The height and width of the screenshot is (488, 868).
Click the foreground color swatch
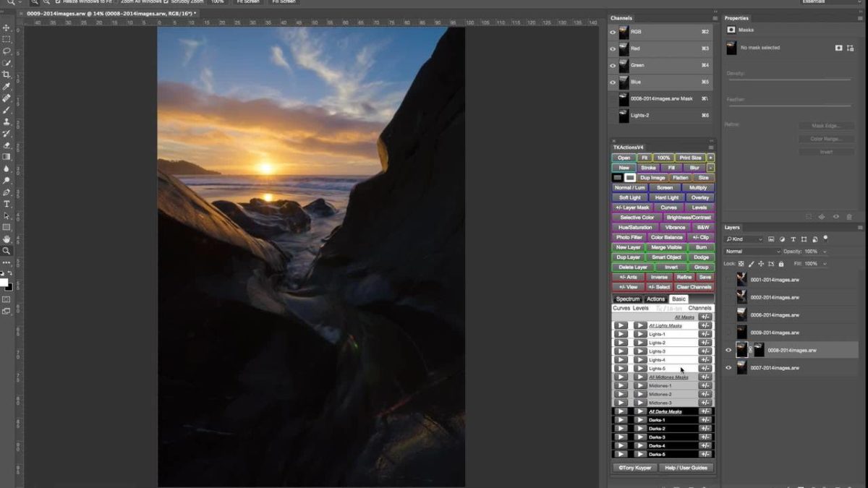pos(4,283)
